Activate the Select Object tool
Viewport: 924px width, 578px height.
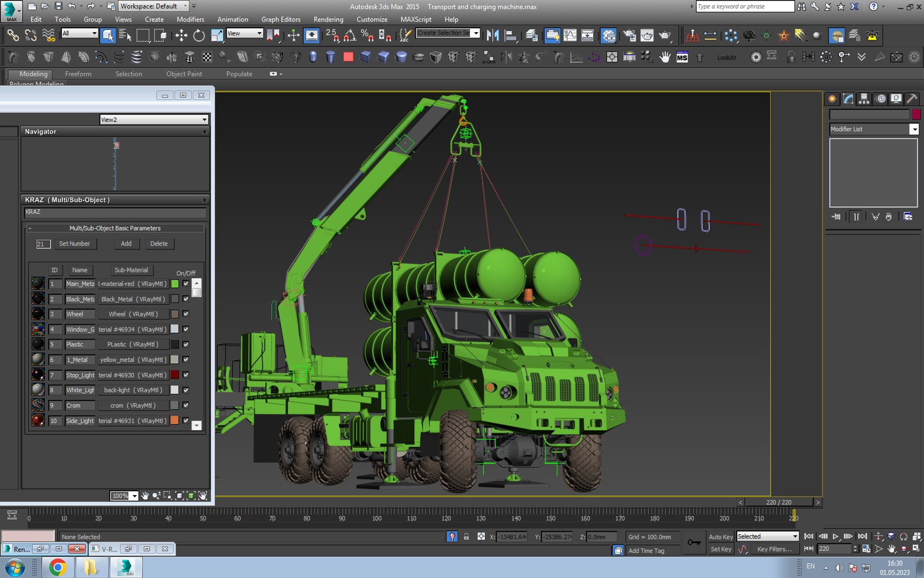107,36
